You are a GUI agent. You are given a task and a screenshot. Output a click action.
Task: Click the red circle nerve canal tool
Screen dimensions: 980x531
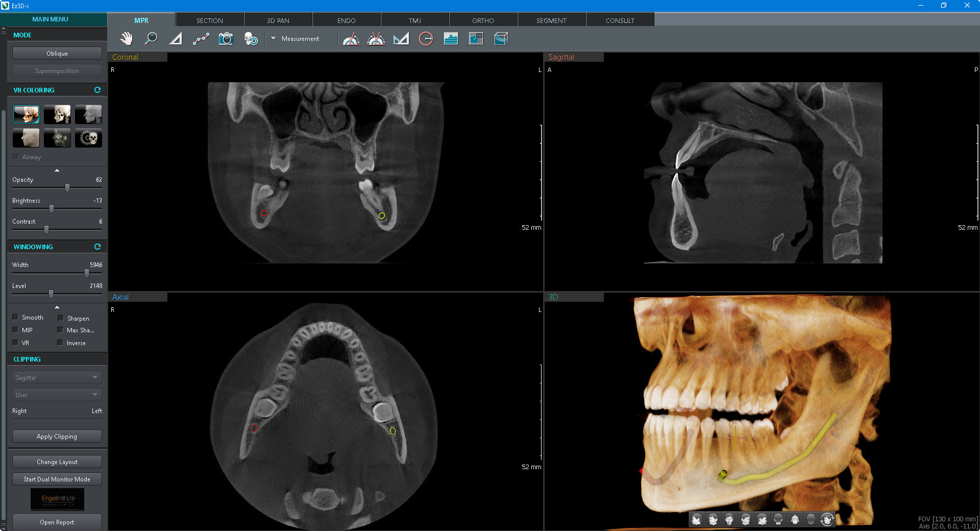click(426, 39)
